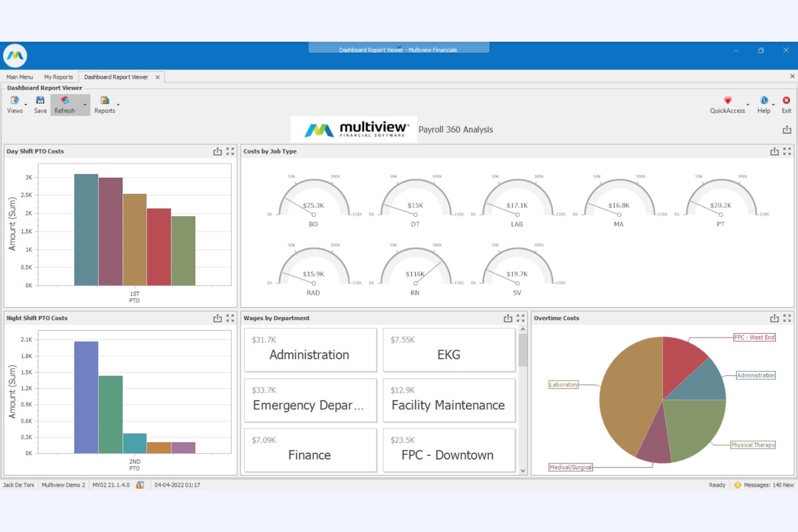
Task: Maximize the Night Shift PTO Costs panel
Action: tap(229, 318)
